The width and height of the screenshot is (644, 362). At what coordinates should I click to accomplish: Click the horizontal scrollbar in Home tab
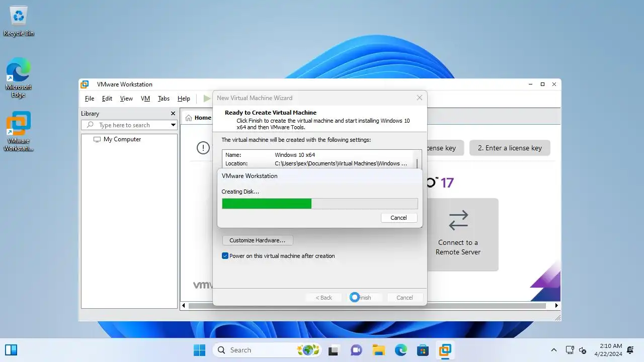[367, 305]
